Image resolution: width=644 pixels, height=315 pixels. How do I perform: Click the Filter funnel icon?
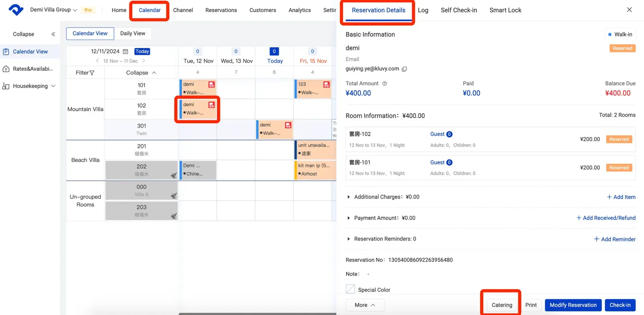coord(92,73)
